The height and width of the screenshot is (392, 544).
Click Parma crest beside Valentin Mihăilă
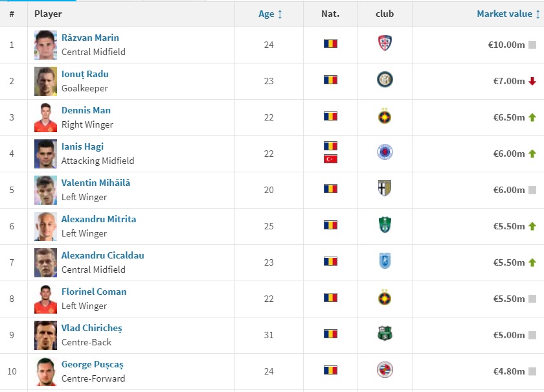tap(385, 189)
